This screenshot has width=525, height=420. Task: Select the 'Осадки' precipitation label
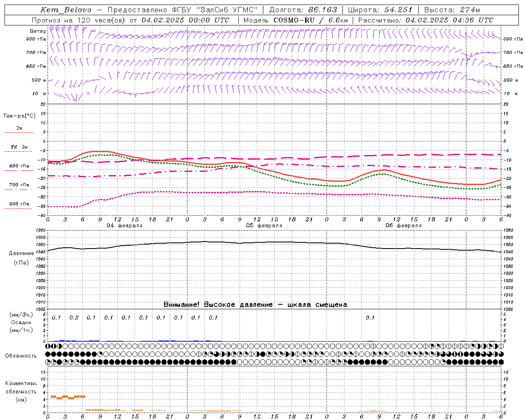click(x=21, y=322)
